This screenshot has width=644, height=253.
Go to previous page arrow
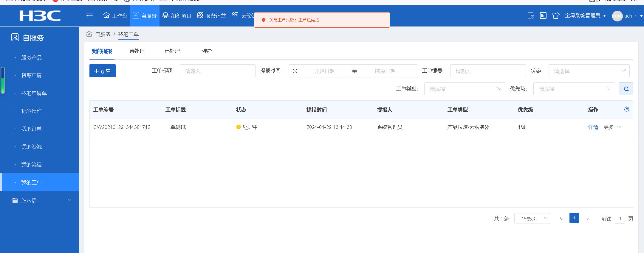click(561, 218)
